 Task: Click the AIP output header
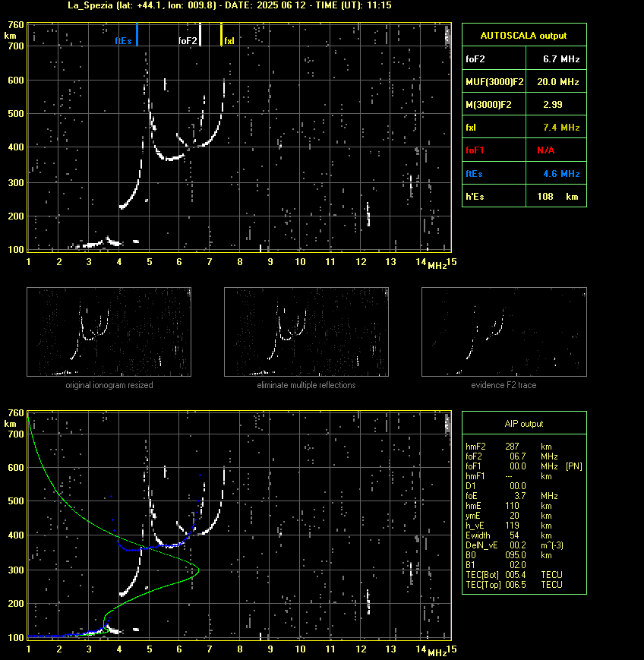pos(524,424)
